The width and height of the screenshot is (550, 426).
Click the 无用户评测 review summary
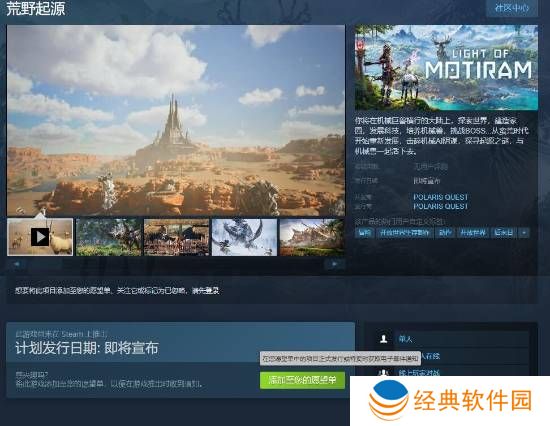pyautogui.click(x=430, y=167)
